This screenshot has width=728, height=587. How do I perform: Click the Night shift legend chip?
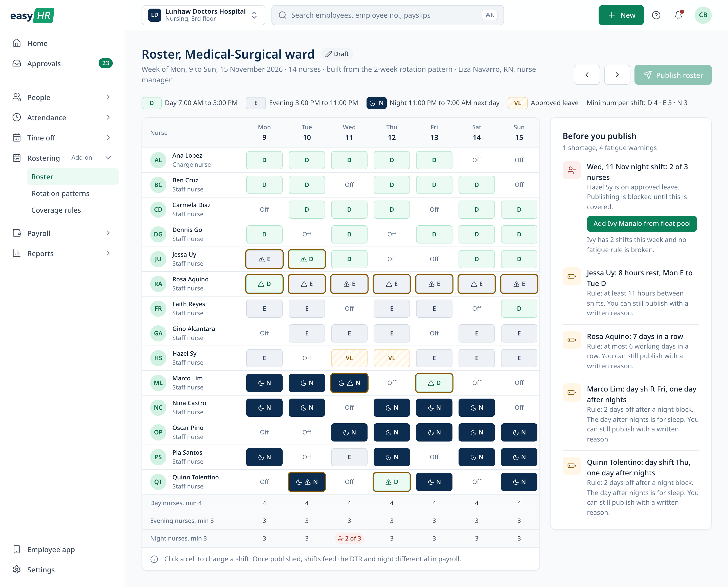[376, 103]
